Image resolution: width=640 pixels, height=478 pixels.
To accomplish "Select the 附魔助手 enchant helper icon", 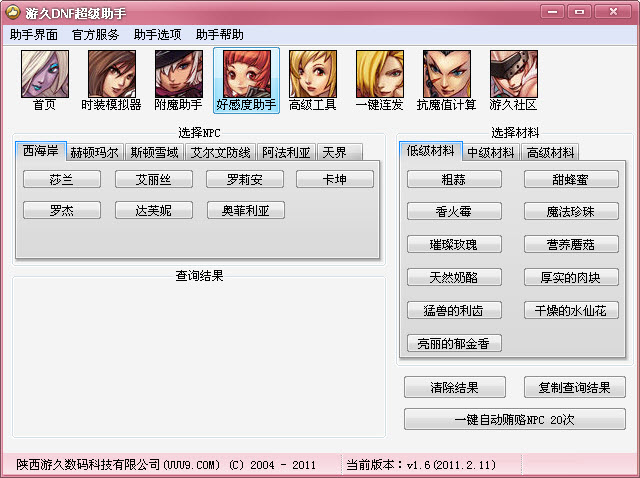I will pos(178,80).
